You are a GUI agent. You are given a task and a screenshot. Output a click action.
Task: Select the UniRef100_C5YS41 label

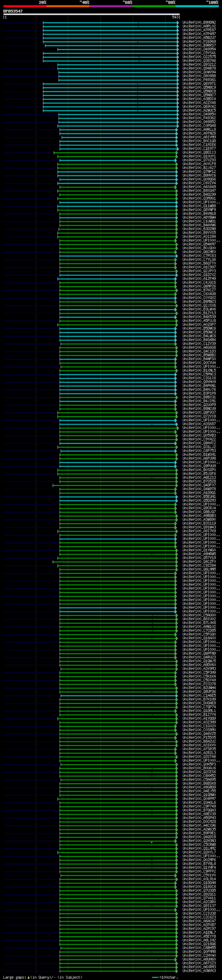(199, 53)
